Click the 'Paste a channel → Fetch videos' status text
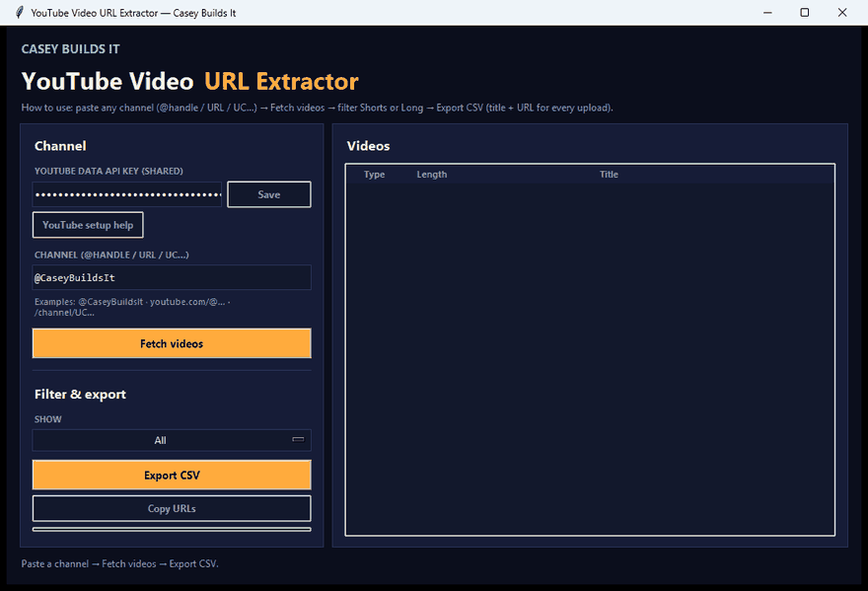The height and width of the screenshot is (591, 868). coord(120,563)
